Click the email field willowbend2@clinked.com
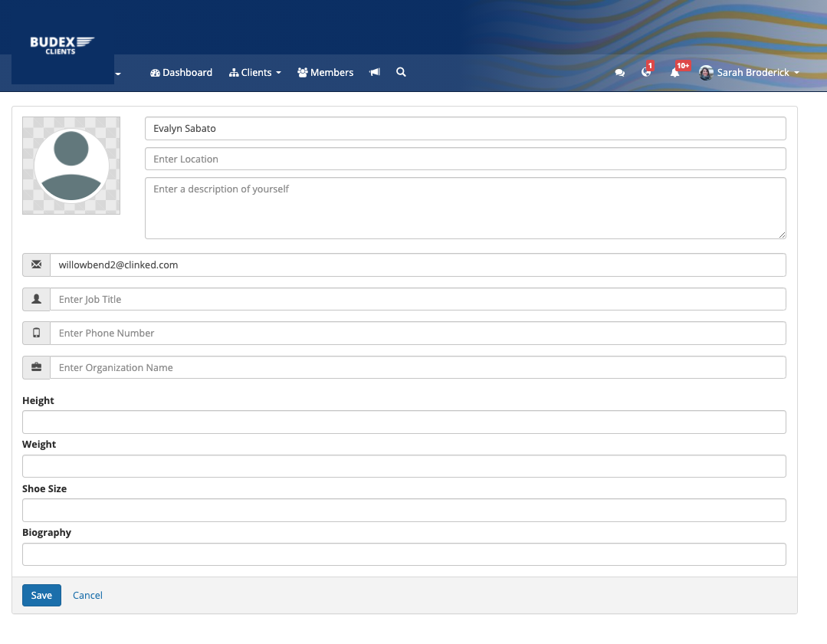 [418, 264]
